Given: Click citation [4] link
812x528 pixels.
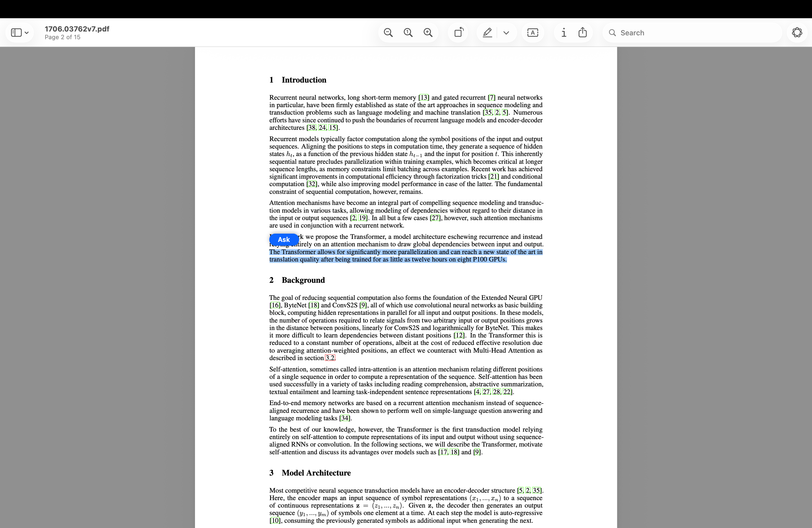Looking at the screenshot, I should pyautogui.click(x=478, y=392).
